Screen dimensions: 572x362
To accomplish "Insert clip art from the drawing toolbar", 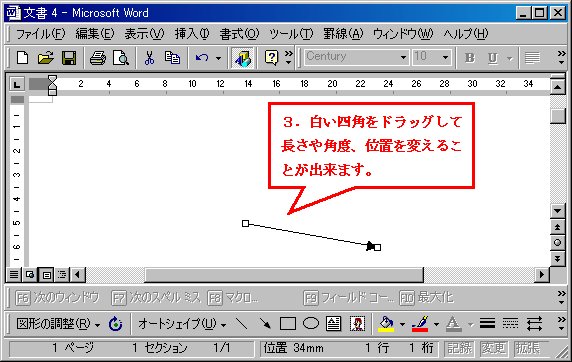I will click(x=357, y=324).
